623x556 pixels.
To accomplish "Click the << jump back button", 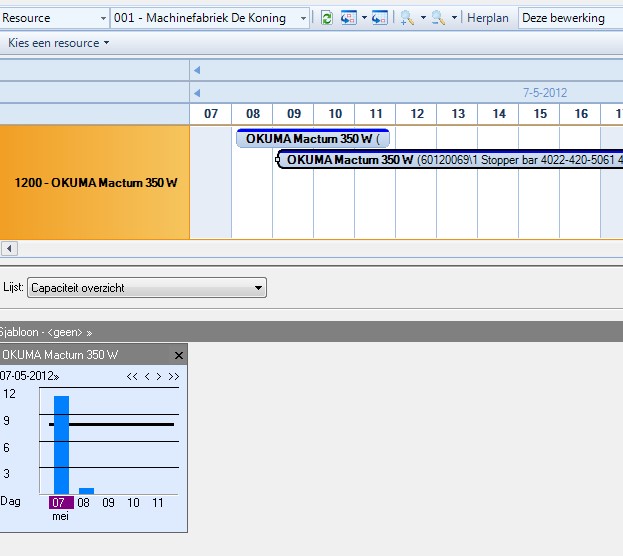I will pos(132,376).
